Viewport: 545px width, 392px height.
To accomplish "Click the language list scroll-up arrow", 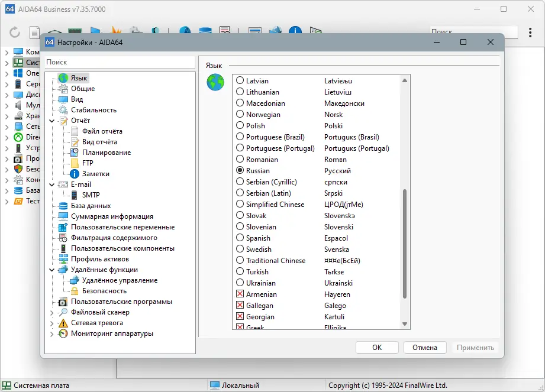I will click(x=405, y=80).
